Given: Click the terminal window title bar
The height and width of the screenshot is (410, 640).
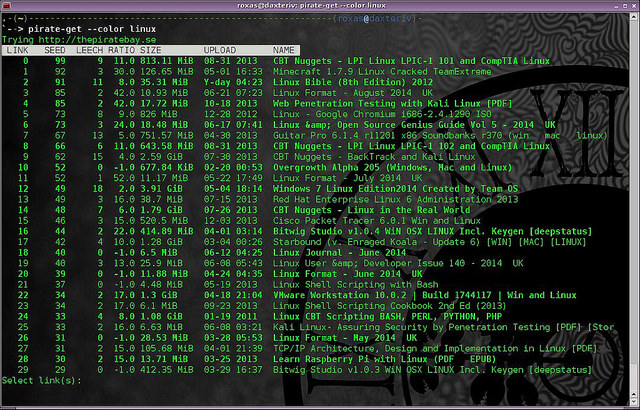Looking at the screenshot, I should (x=319, y=6).
